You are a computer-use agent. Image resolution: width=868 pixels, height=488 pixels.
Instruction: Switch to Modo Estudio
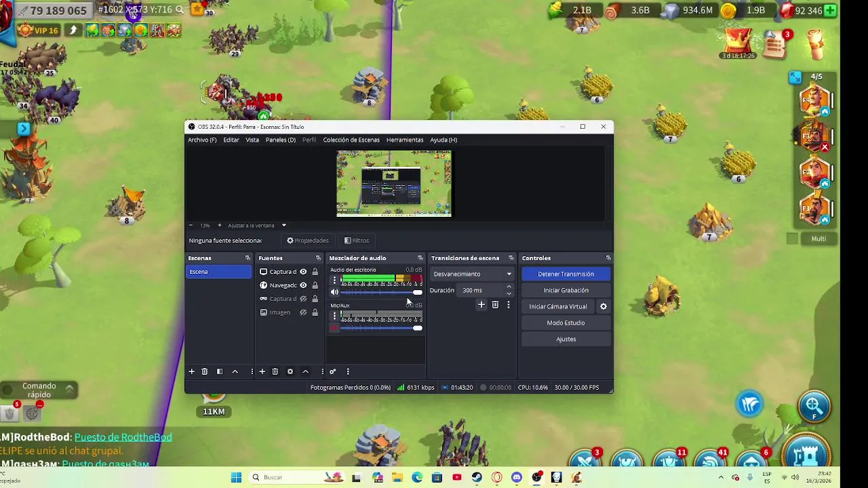566,323
